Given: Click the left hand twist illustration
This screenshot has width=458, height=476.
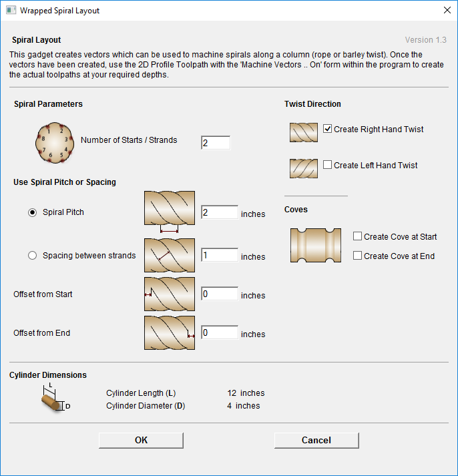Looking at the screenshot, I should (x=304, y=168).
